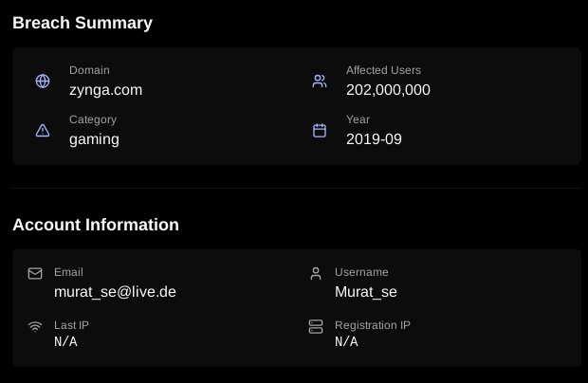
Task: Click the Last IP N/A value
Action: [65, 342]
